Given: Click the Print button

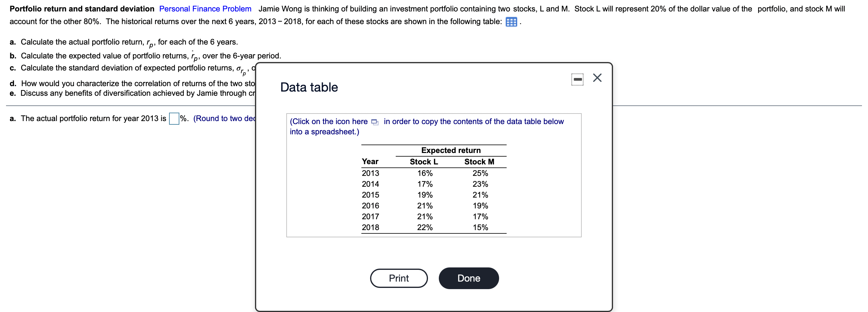Looking at the screenshot, I should (399, 278).
